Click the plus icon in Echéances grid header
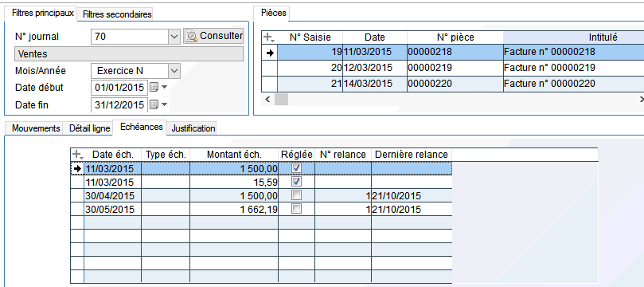The image size is (644, 287). 77,155
